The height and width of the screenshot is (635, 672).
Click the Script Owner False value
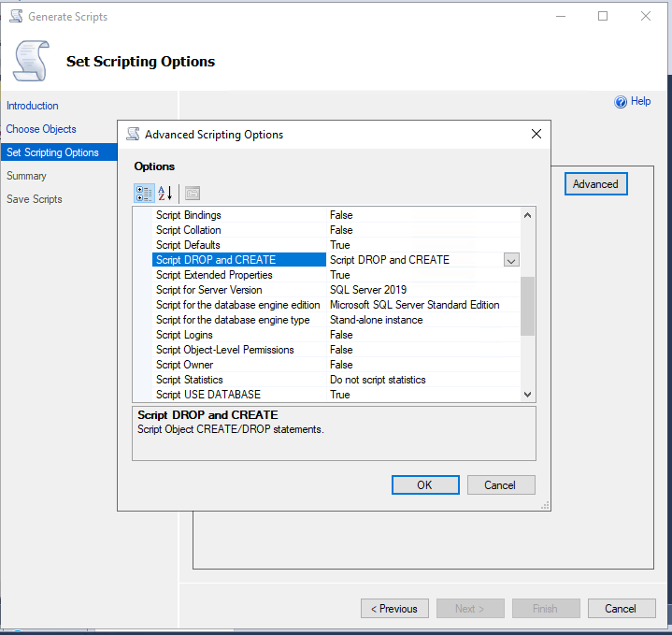pyautogui.click(x=341, y=365)
